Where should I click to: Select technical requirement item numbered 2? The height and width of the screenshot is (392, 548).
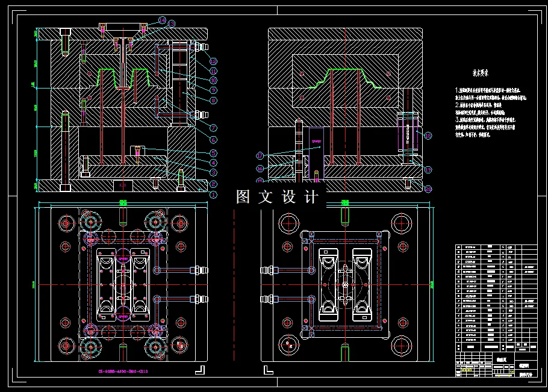pos(480,108)
